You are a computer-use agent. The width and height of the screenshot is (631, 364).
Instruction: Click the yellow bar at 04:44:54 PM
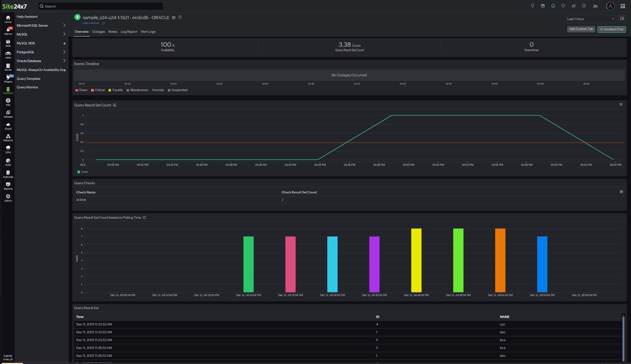(x=416, y=260)
